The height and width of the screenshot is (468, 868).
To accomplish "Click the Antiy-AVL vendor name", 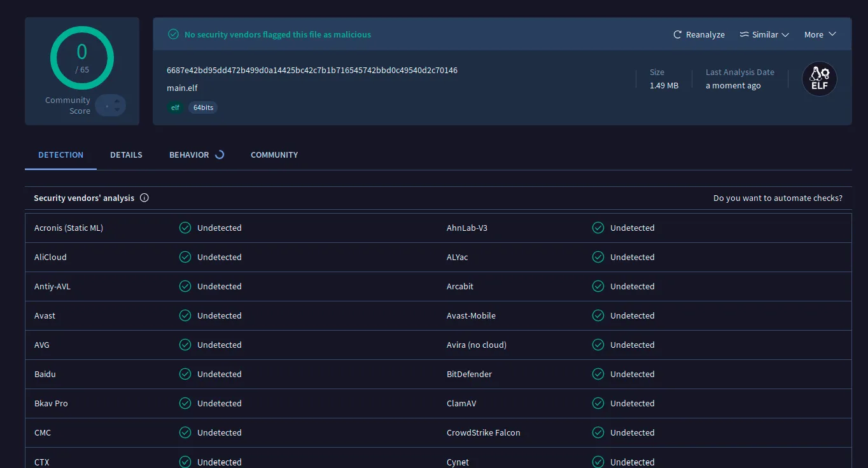I will pyautogui.click(x=52, y=286).
